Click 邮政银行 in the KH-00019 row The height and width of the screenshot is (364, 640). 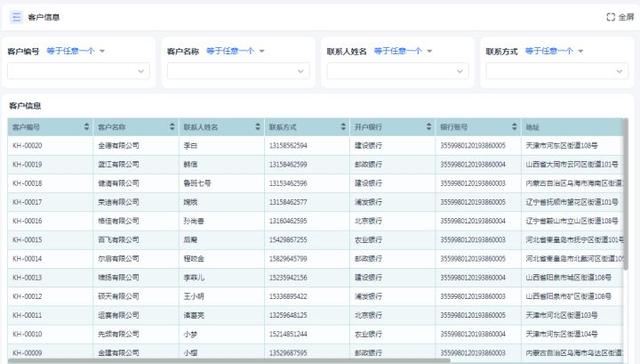(x=368, y=164)
